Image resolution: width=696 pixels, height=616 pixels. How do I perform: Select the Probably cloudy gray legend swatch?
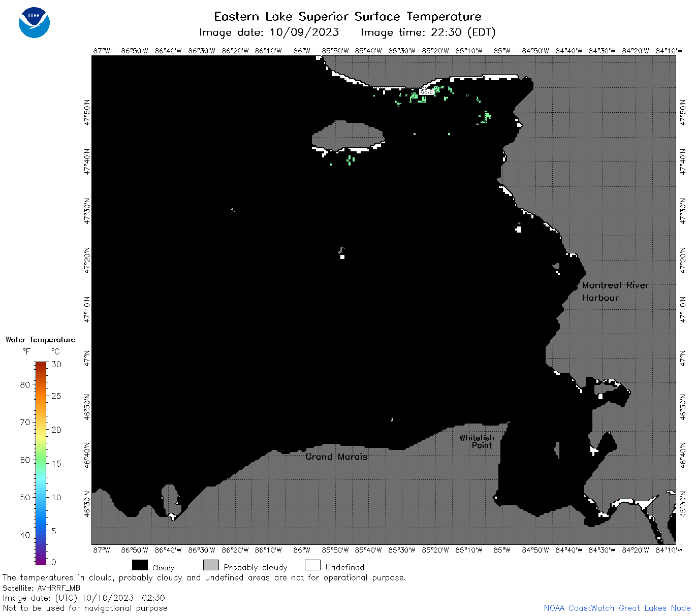click(211, 565)
